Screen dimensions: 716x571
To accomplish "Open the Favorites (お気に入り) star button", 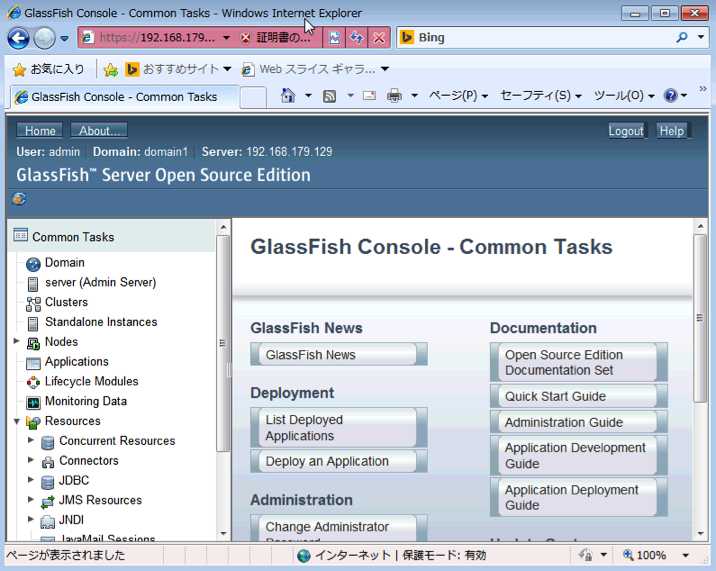I will click(48, 69).
